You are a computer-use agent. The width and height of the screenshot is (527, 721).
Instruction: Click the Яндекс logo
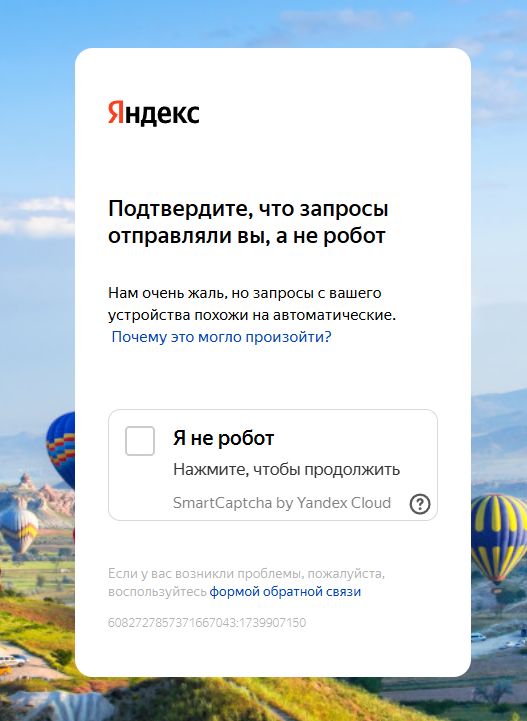154,113
